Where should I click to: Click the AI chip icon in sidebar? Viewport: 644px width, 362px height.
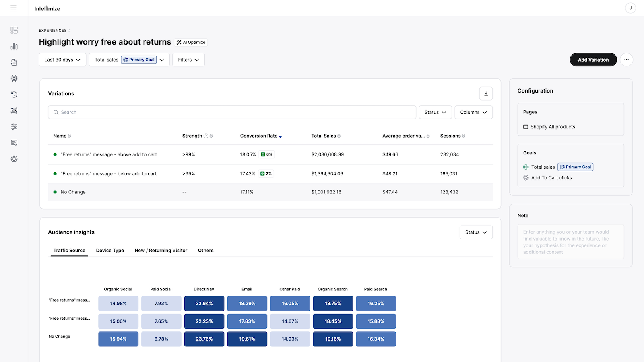point(14,78)
